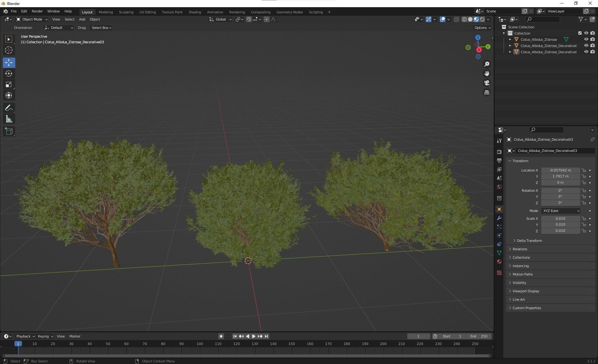
Task: Open the Render menu
Action: tap(37, 11)
